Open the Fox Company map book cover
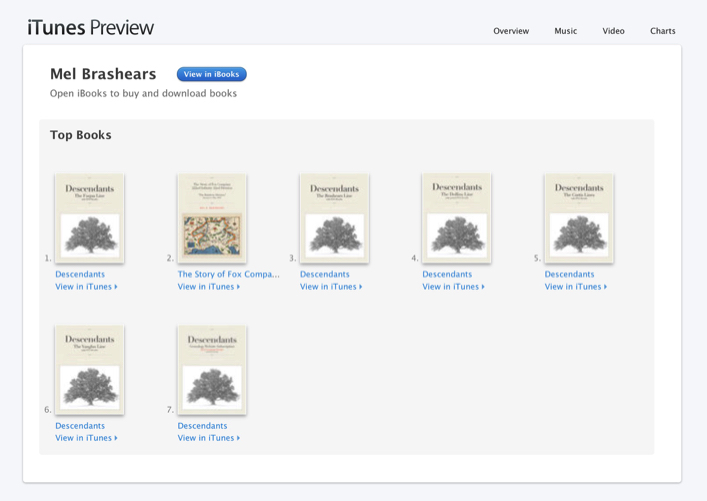Image resolution: width=707 pixels, height=501 pixels. [x=212, y=218]
